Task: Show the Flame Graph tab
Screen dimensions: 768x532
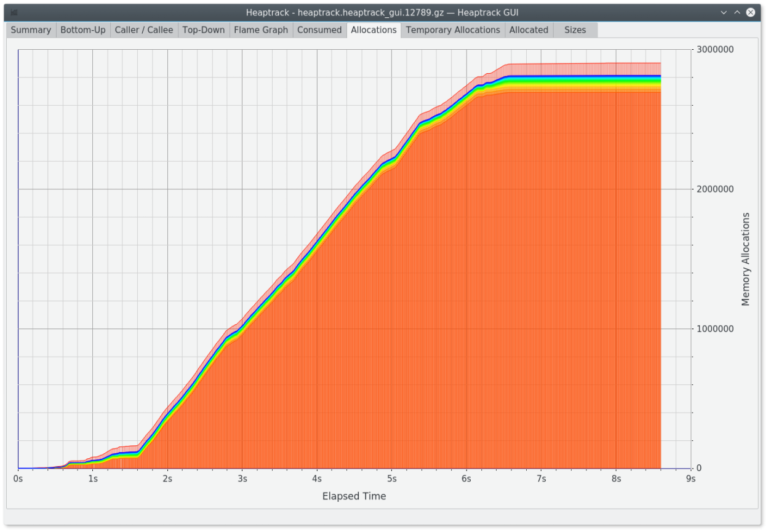Action: point(261,30)
